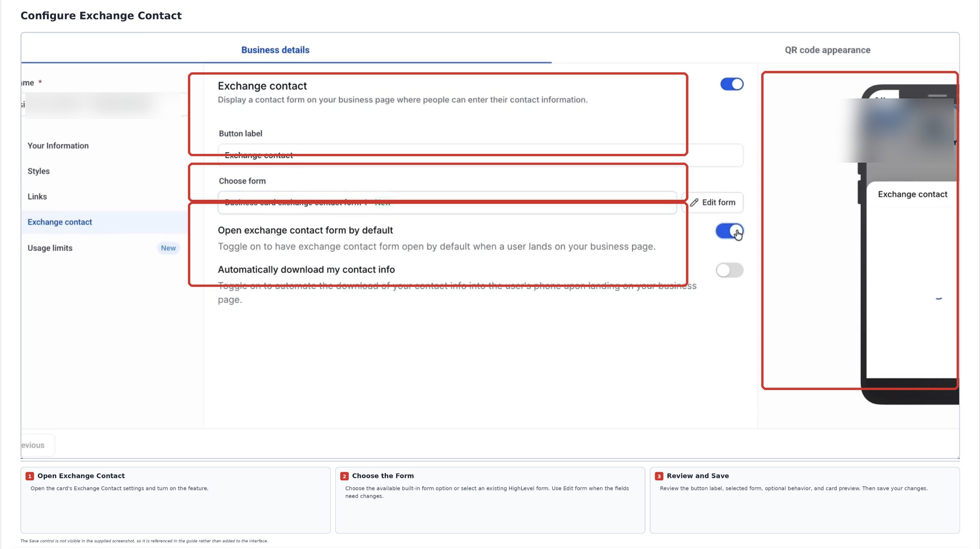Viewport: 980px width, 549px height.
Task: Click the Edit form button
Action: (x=712, y=202)
